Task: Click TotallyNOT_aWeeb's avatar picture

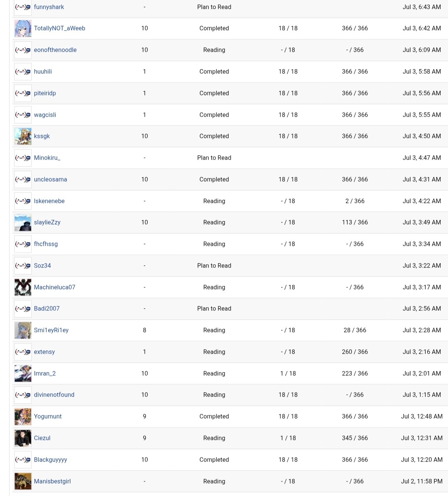Action: tap(23, 29)
